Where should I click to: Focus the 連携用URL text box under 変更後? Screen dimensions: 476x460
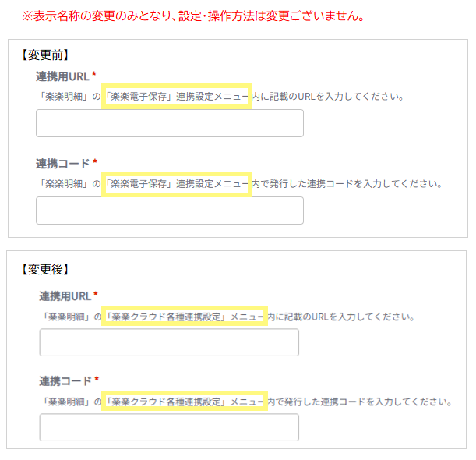(x=169, y=342)
